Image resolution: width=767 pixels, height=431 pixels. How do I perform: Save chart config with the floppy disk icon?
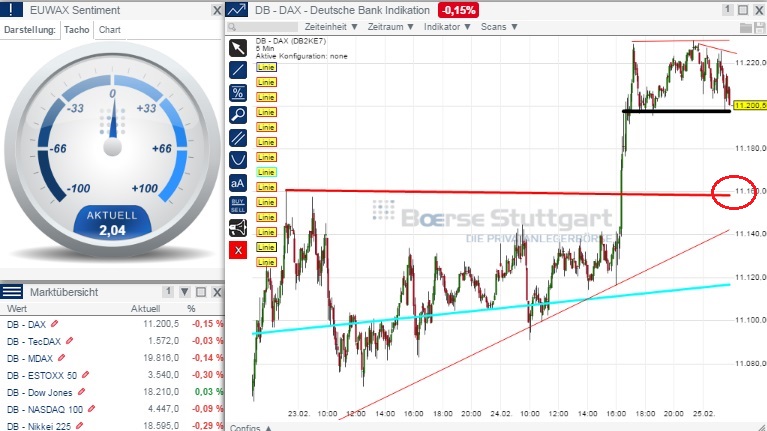click(760, 27)
